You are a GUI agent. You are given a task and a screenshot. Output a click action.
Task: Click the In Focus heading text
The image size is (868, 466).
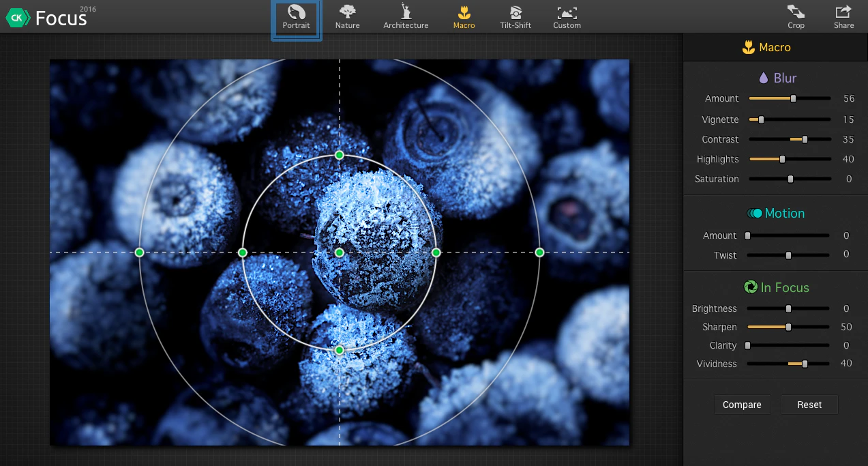click(785, 287)
